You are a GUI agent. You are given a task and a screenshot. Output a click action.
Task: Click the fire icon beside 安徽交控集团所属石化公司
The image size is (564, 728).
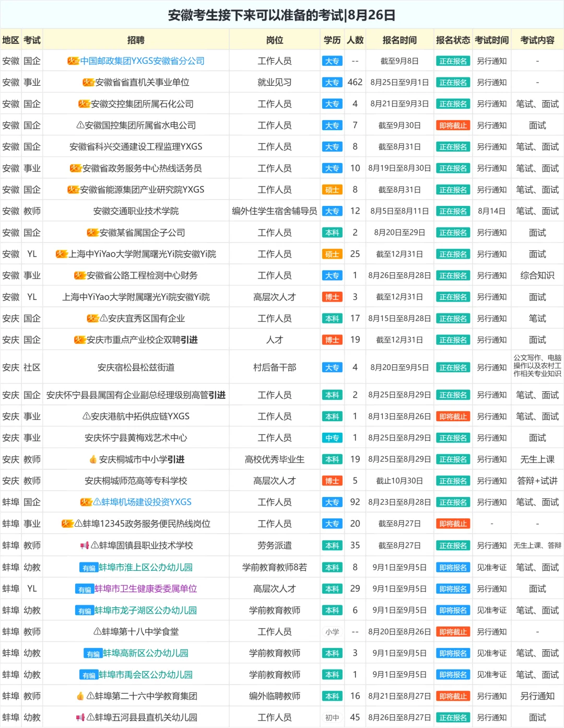(x=84, y=104)
